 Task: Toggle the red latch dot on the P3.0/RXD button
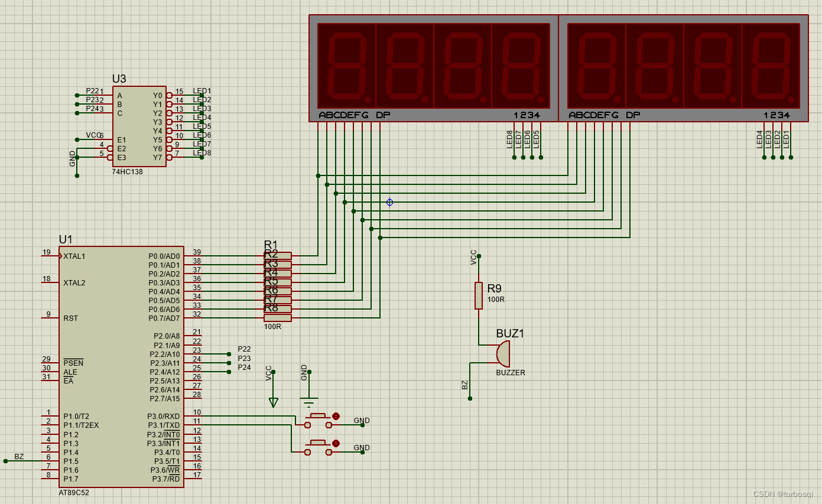tap(336, 416)
